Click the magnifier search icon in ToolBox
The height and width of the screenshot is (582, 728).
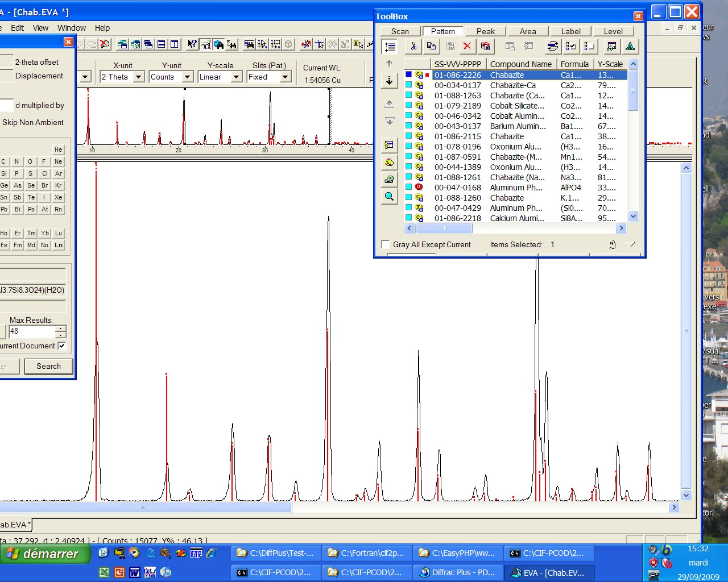[389, 197]
